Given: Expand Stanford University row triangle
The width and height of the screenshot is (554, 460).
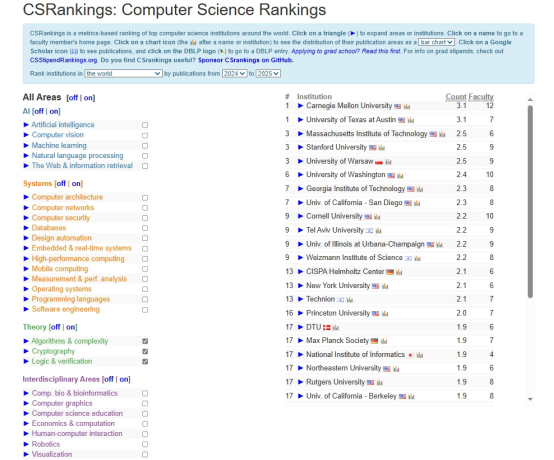Looking at the screenshot, I should pos(300,147).
